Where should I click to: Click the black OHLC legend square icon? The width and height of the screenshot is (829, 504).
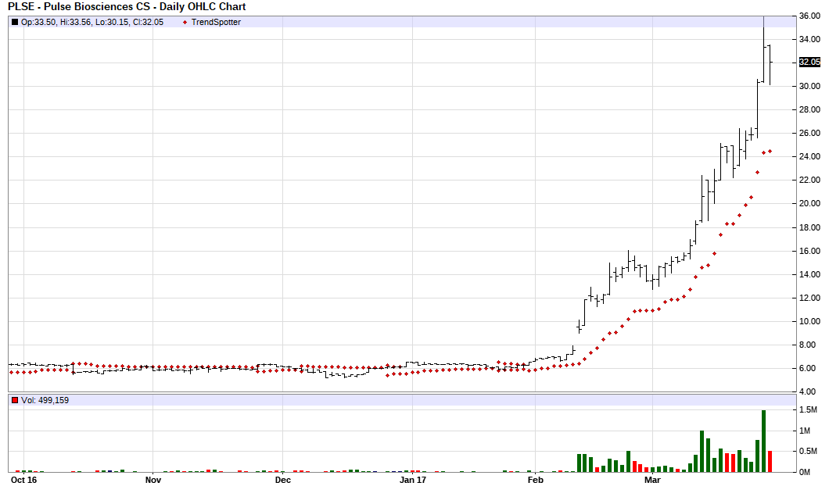15,22
